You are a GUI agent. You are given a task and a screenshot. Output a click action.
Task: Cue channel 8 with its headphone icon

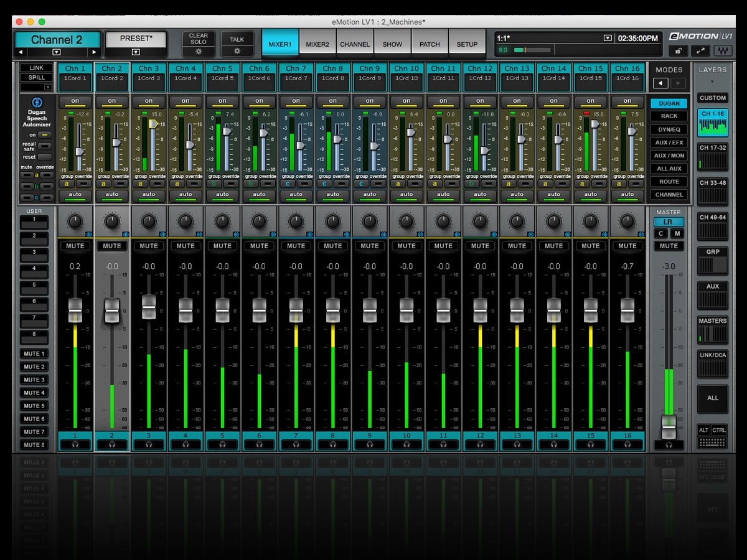point(333,444)
